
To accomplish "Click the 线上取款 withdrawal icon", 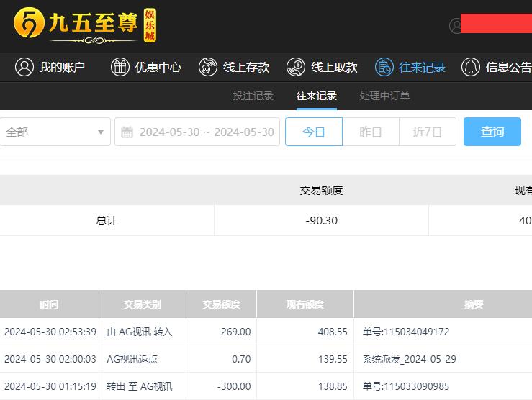I will click(296, 67).
